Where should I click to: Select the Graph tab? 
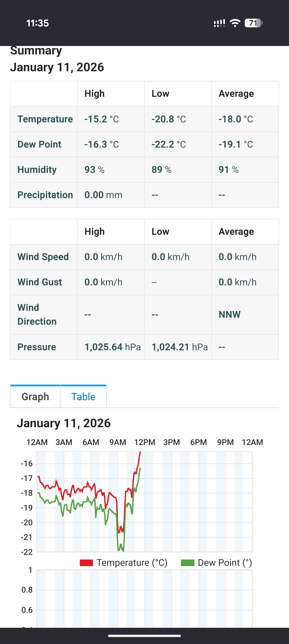pyautogui.click(x=35, y=397)
